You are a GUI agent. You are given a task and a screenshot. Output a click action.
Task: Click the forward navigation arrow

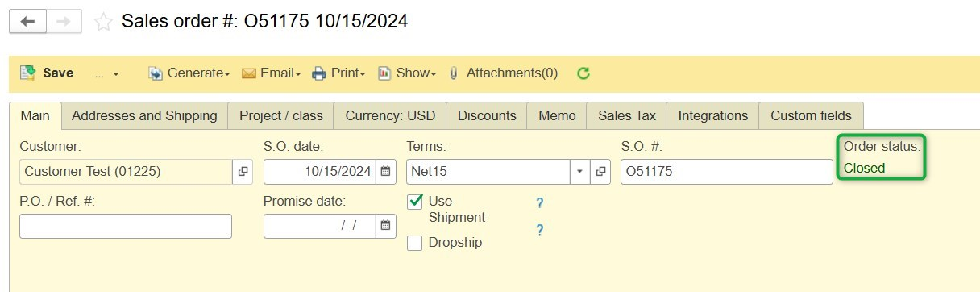click(64, 22)
